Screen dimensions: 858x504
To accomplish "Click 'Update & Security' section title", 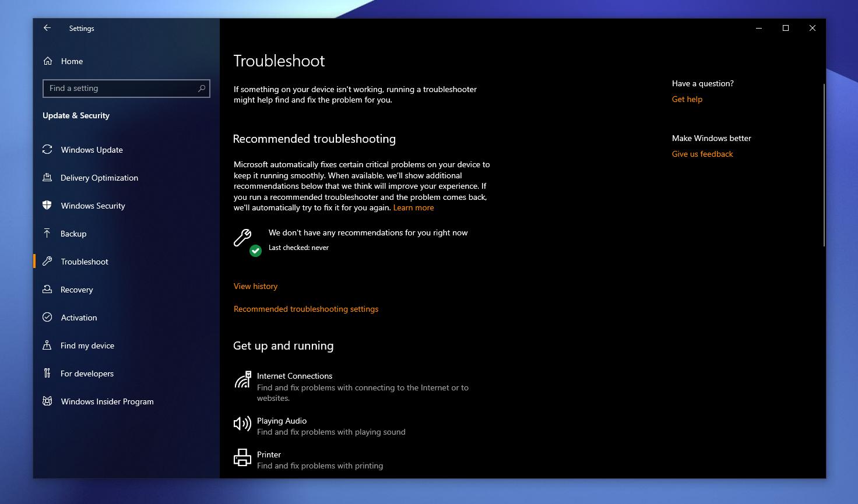I will point(76,115).
